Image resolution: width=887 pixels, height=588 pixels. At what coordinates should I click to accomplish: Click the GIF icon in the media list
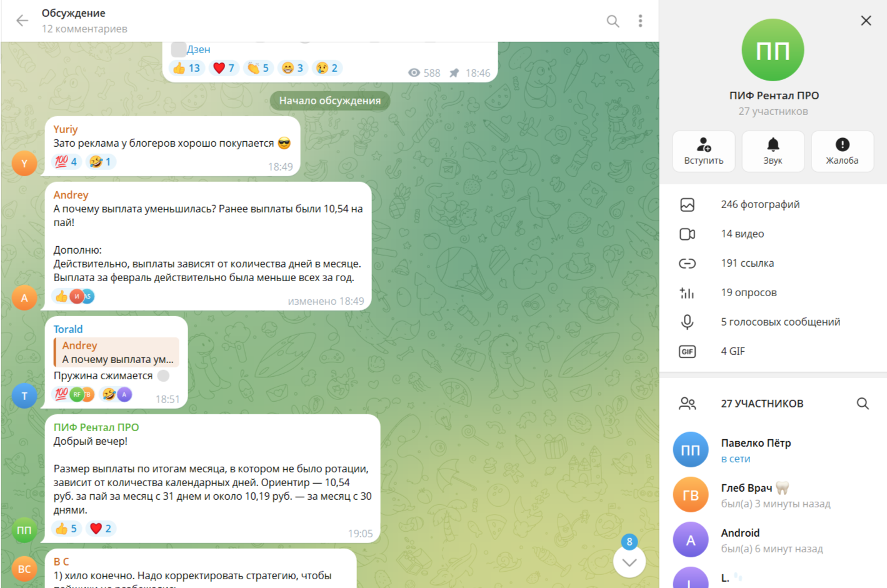coord(687,351)
